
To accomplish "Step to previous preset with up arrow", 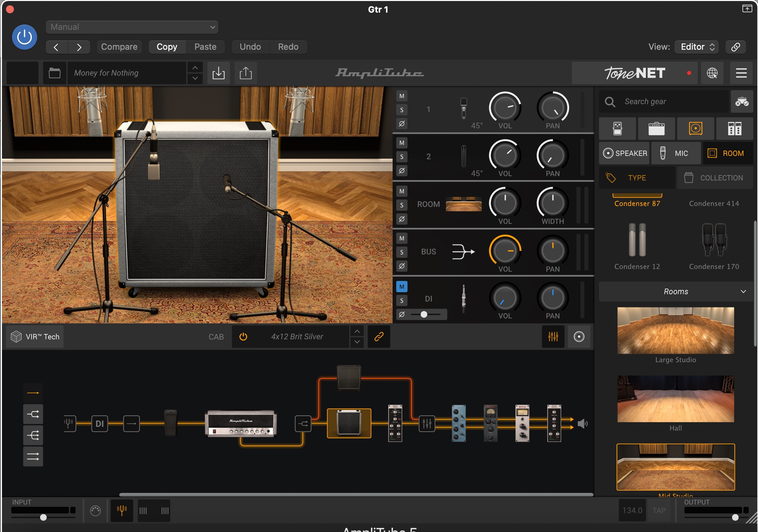I will (x=195, y=68).
